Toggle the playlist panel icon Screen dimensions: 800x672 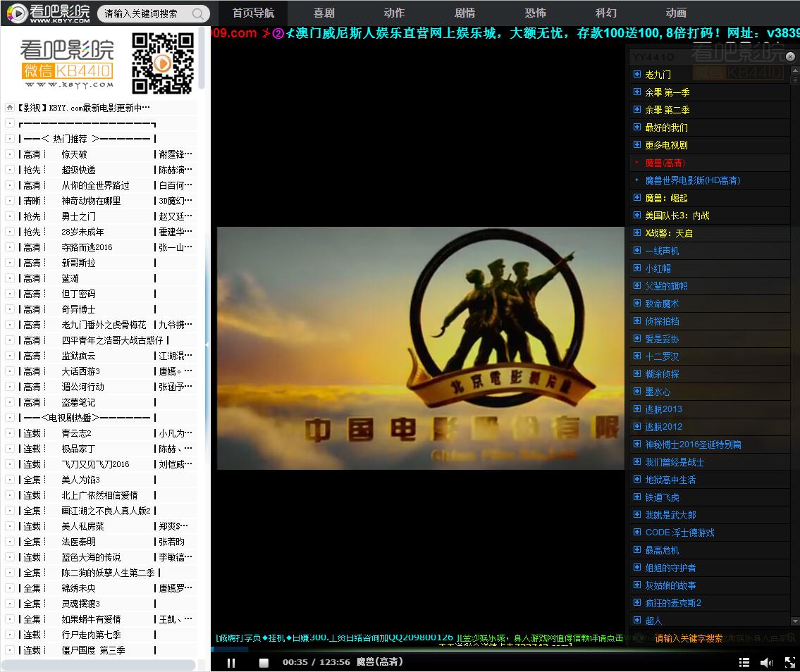pyautogui.click(x=744, y=662)
